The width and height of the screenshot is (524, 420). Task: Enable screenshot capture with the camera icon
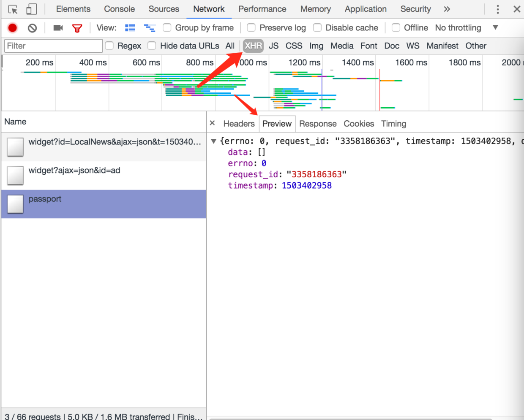point(58,28)
